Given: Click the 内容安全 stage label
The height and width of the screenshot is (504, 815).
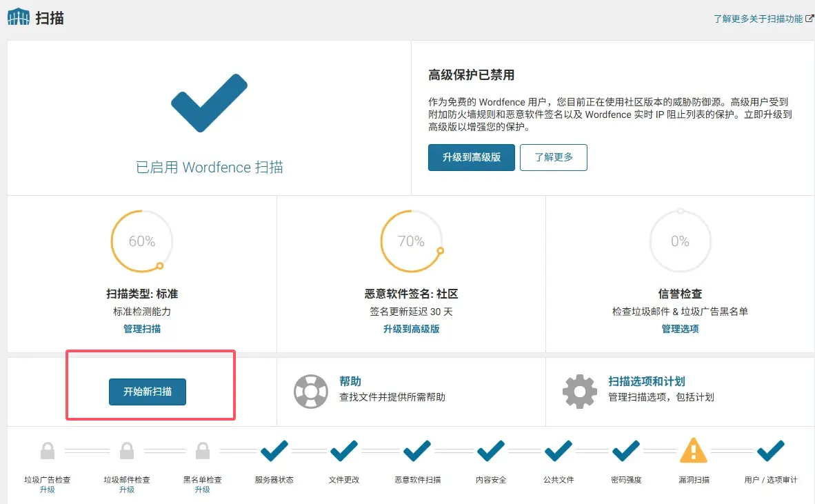Looking at the screenshot, I should (x=491, y=480).
